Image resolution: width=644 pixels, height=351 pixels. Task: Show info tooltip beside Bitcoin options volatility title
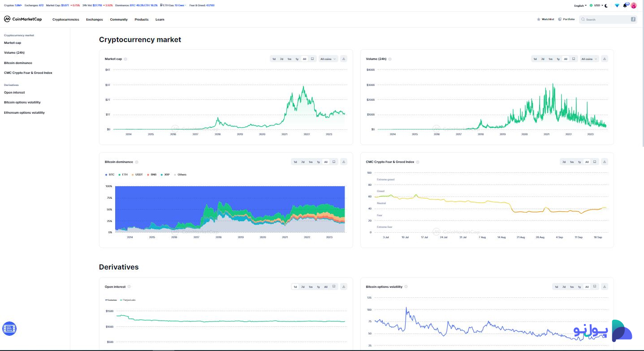(x=406, y=287)
